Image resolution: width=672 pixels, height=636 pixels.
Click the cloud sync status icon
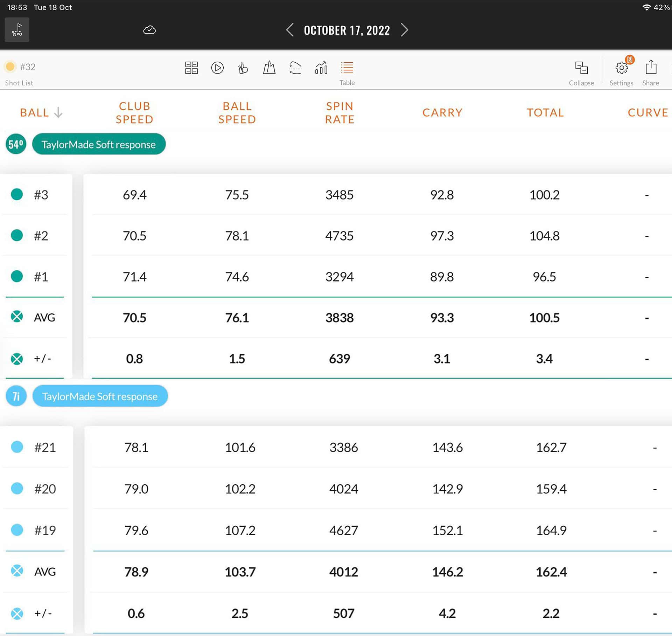149,30
